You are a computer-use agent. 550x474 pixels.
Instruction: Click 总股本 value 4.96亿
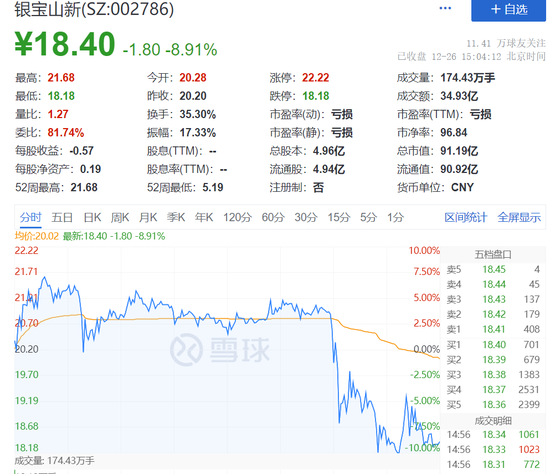coord(329,151)
